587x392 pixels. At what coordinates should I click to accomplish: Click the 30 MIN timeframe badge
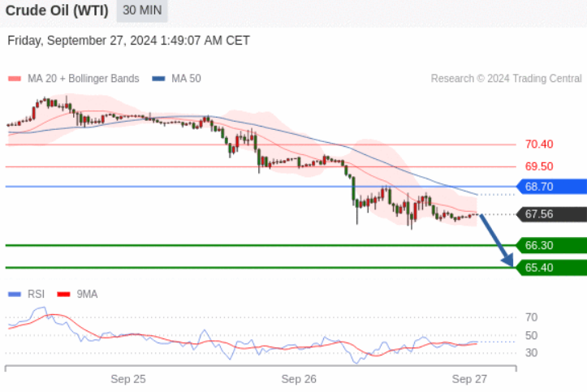point(142,10)
